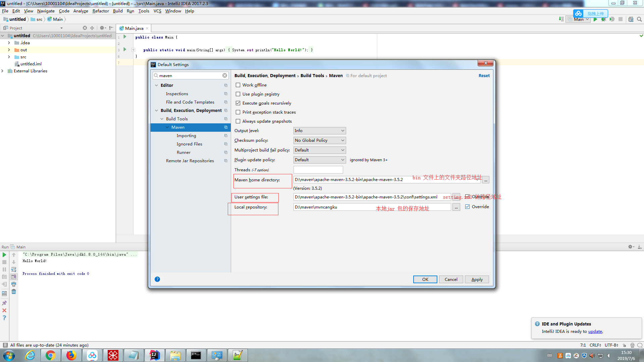The width and height of the screenshot is (644, 362).
Task: Clear the maven search field
Action: coord(225,76)
